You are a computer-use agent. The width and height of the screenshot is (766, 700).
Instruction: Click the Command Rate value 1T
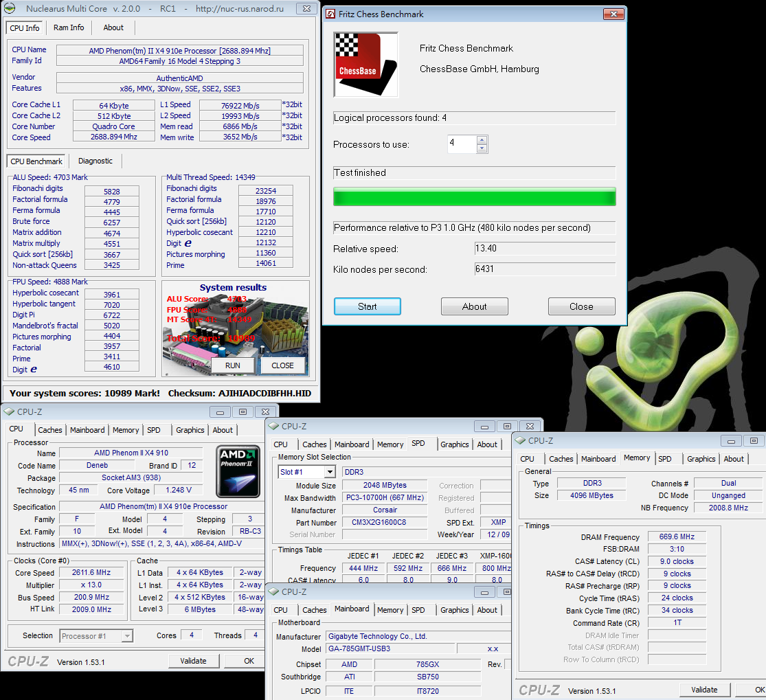tap(677, 622)
